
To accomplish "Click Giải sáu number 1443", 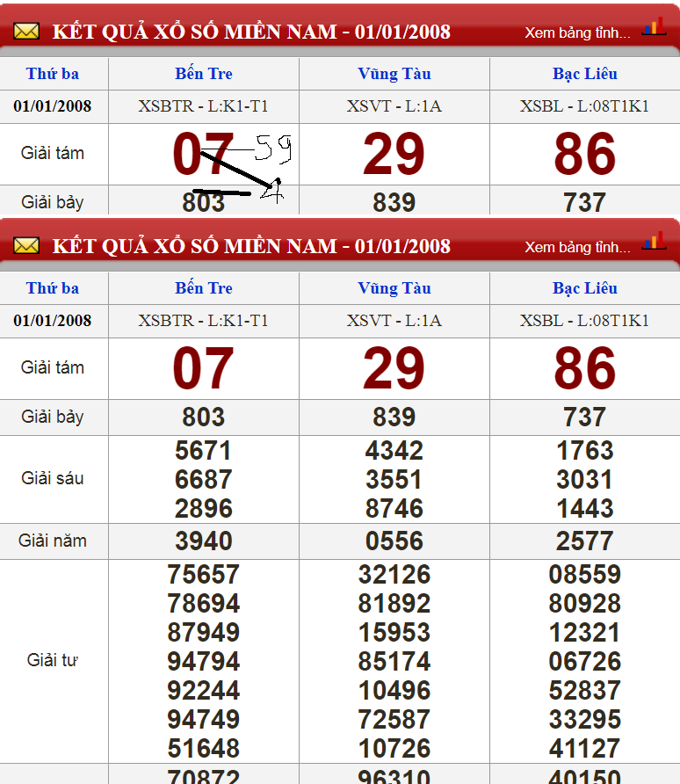I will tap(584, 509).
